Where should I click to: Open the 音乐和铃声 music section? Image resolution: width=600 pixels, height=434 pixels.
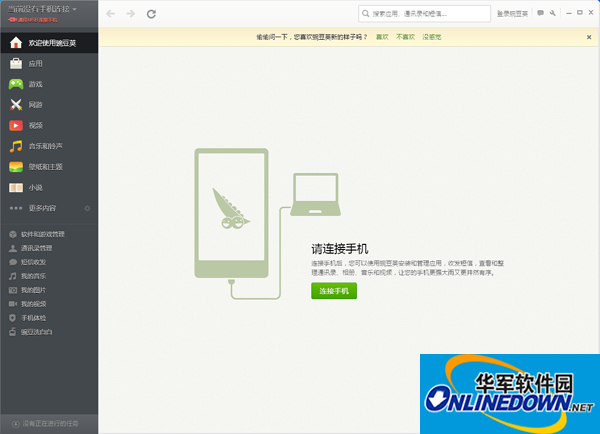49,146
